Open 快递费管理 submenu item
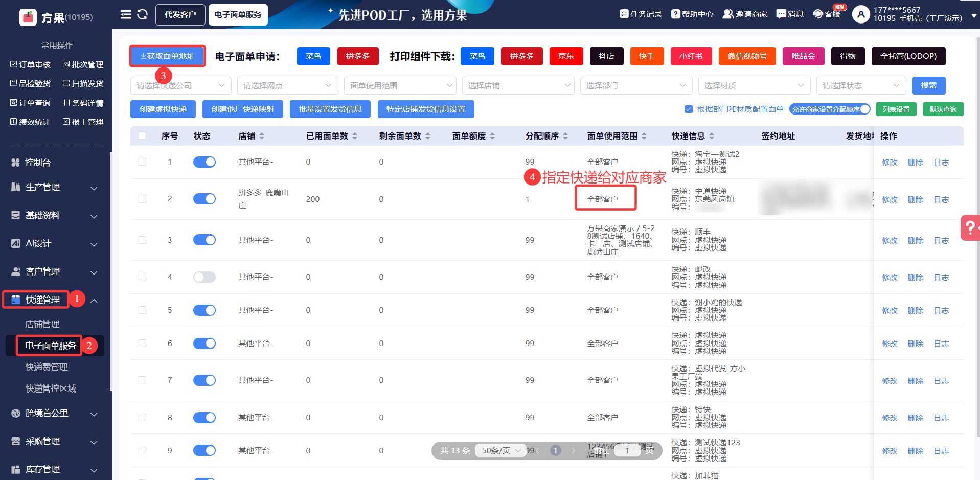This screenshot has height=480, width=980. [x=47, y=367]
